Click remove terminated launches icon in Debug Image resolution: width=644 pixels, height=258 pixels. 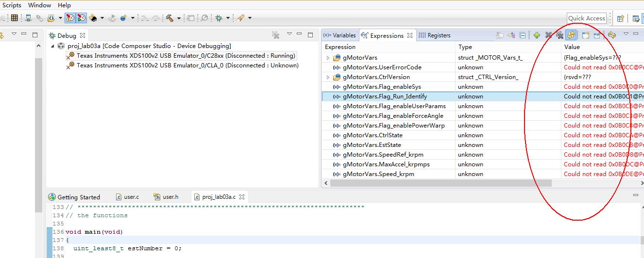(275, 35)
